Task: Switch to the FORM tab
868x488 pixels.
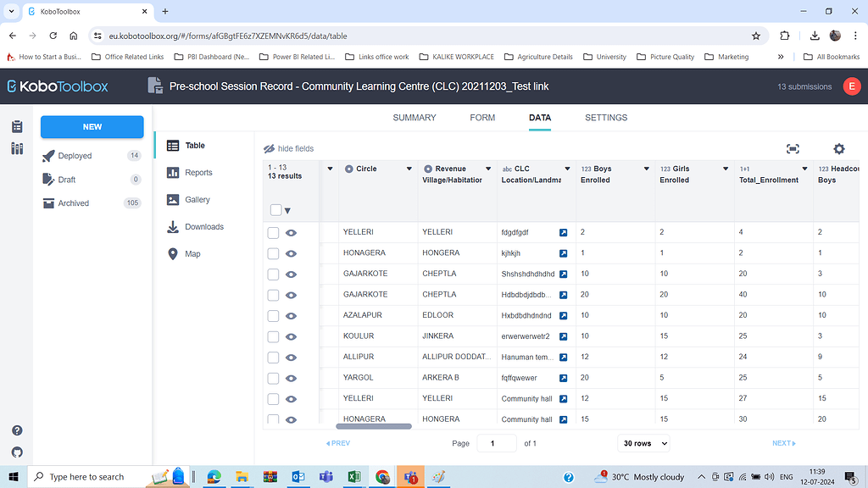Action: 481,118
